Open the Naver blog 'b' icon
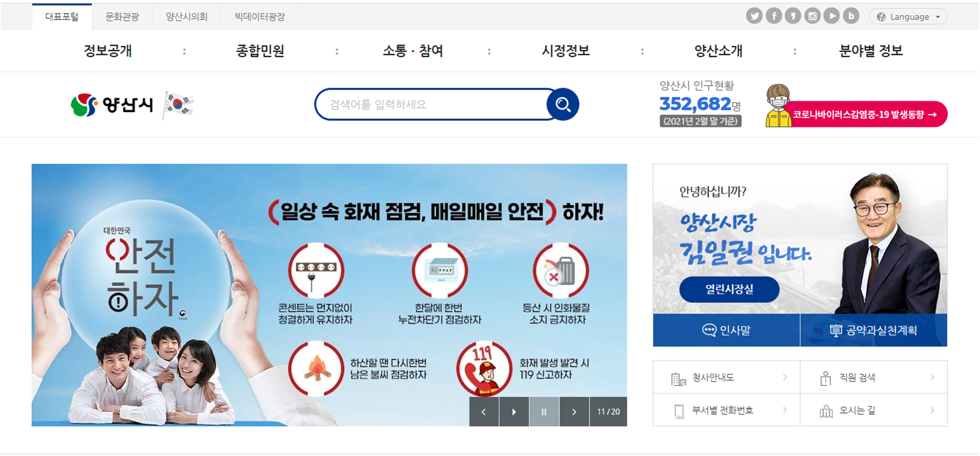 coord(851,16)
